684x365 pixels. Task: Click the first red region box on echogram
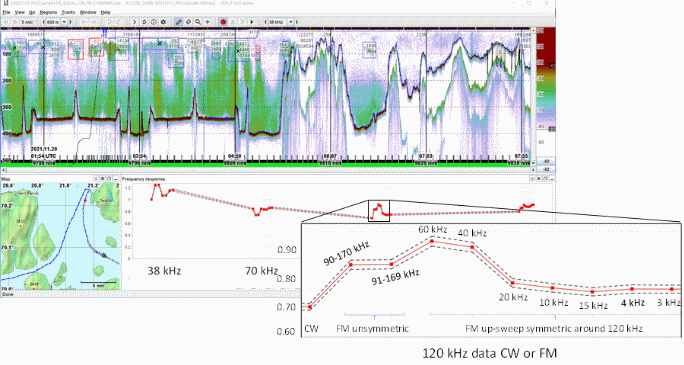76,49
